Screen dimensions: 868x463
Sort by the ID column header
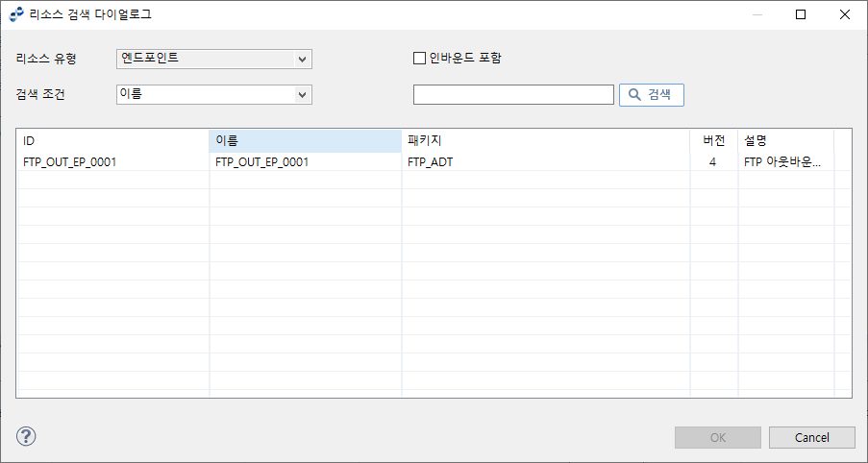coord(112,141)
